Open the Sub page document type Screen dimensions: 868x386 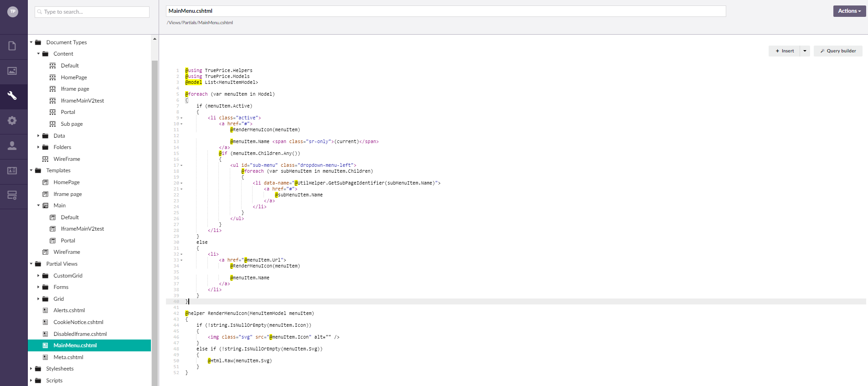72,124
